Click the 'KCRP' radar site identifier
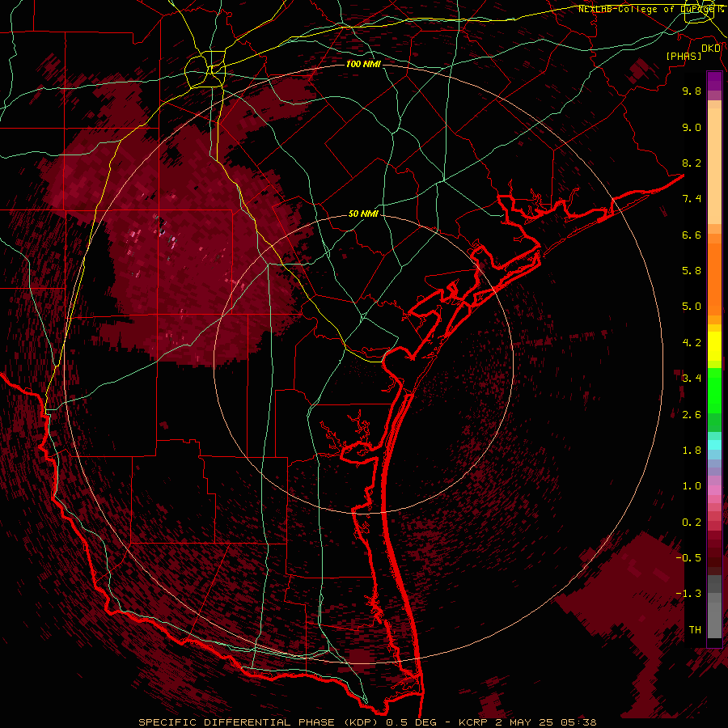The width and height of the screenshot is (728, 728). coord(472,722)
